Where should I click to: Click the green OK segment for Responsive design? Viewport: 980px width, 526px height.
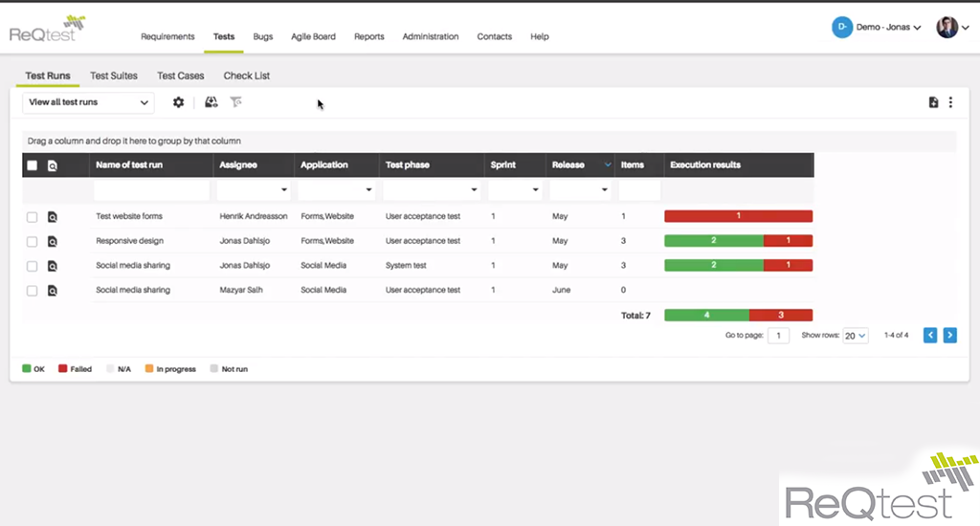click(713, 241)
